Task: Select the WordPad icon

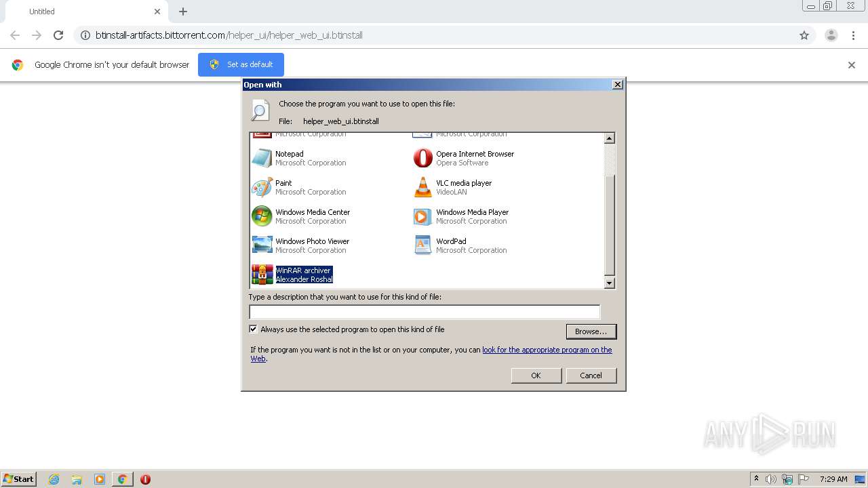Action: (x=422, y=245)
